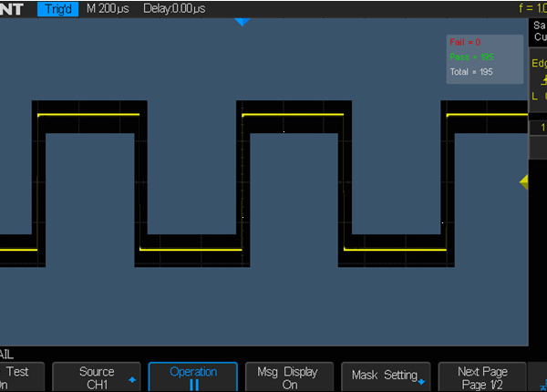Click the yellow trigger level arrow

coord(523,182)
